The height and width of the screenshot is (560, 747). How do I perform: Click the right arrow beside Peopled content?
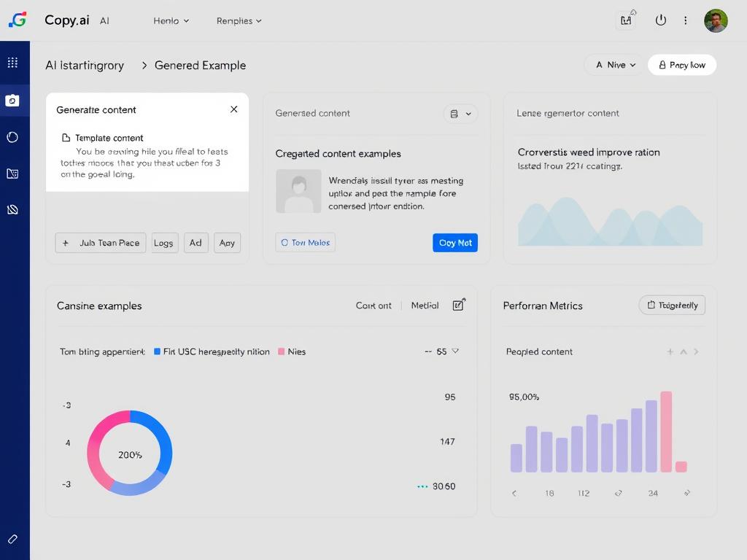coord(696,351)
